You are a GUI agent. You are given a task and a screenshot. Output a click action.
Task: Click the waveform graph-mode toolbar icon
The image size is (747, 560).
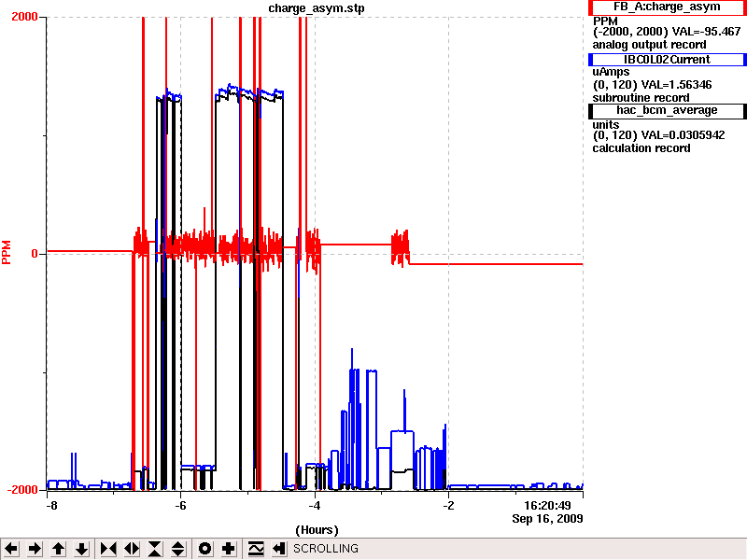(255, 549)
